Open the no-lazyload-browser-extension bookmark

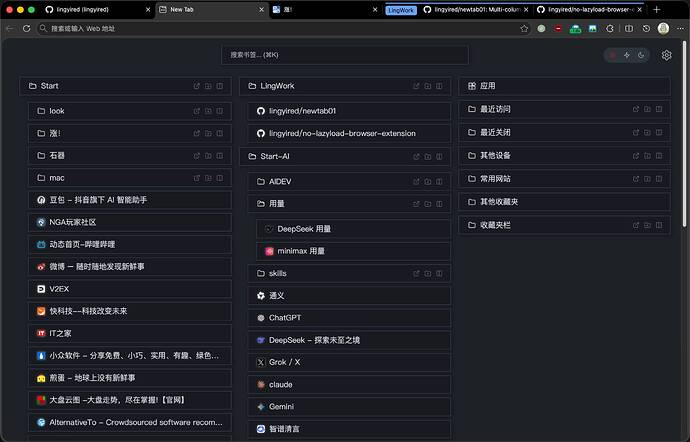pyautogui.click(x=349, y=133)
